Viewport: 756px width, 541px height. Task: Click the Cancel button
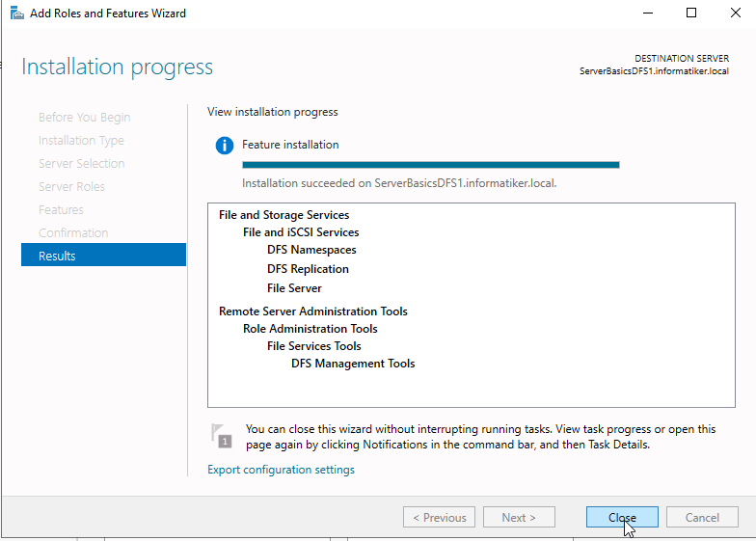(x=702, y=517)
